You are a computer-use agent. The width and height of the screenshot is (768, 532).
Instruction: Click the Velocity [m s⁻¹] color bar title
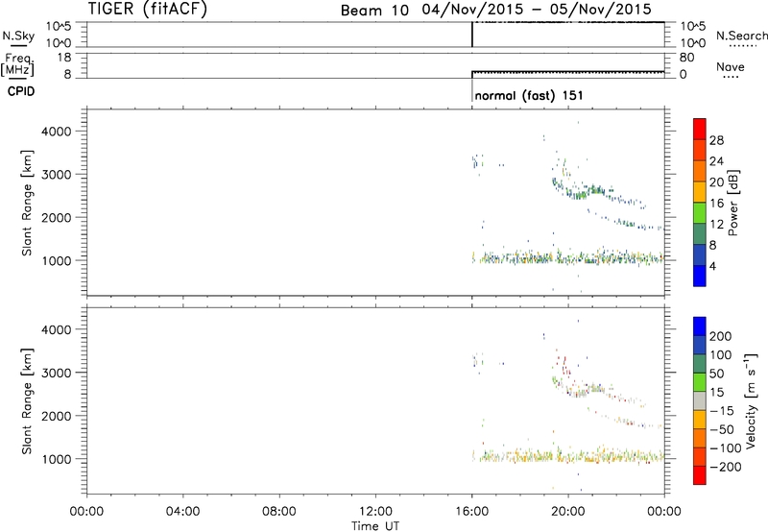(x=751, y=400)
